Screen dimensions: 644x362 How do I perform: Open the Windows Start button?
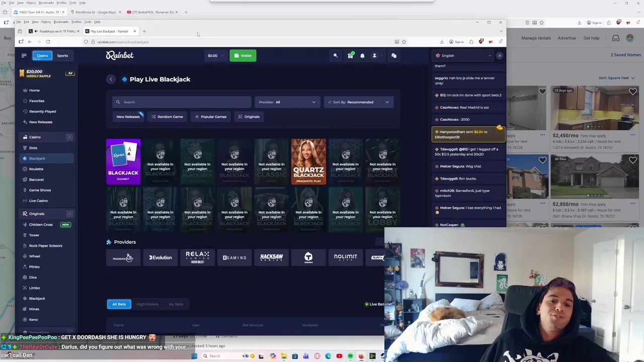tap(194, 356)
